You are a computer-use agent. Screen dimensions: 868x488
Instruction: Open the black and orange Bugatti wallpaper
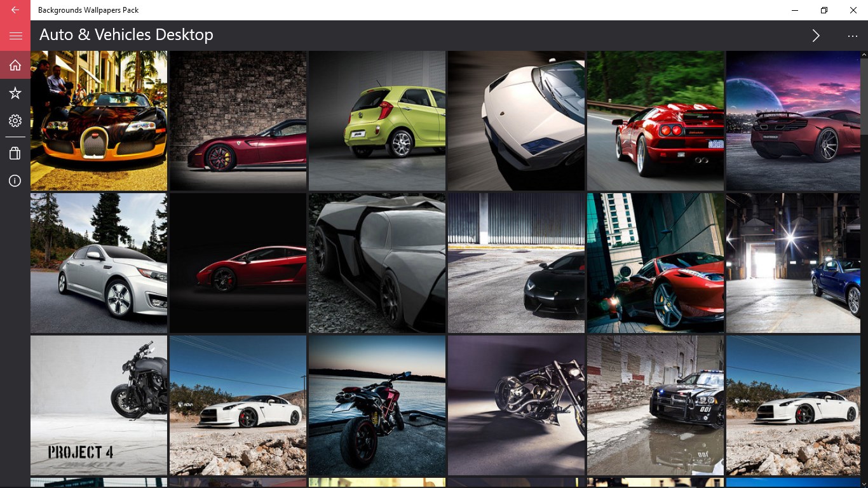click(x=99, y=121)
